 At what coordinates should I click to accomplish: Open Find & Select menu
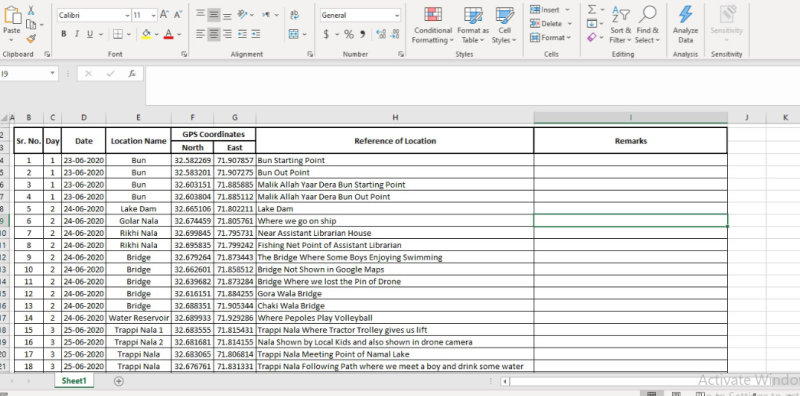[x=647, y=24]
